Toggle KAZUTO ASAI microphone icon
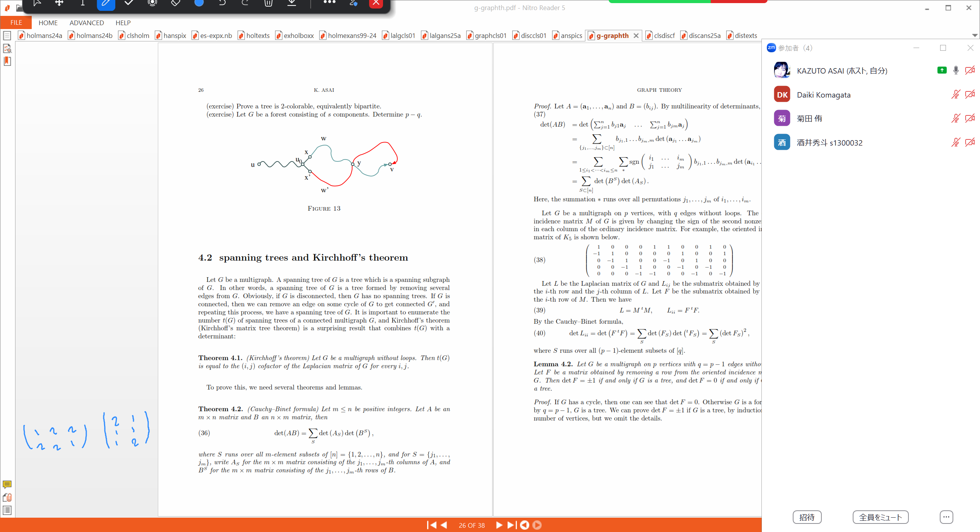Viewport: 980px width, 532px height. [x=956, y=70]
